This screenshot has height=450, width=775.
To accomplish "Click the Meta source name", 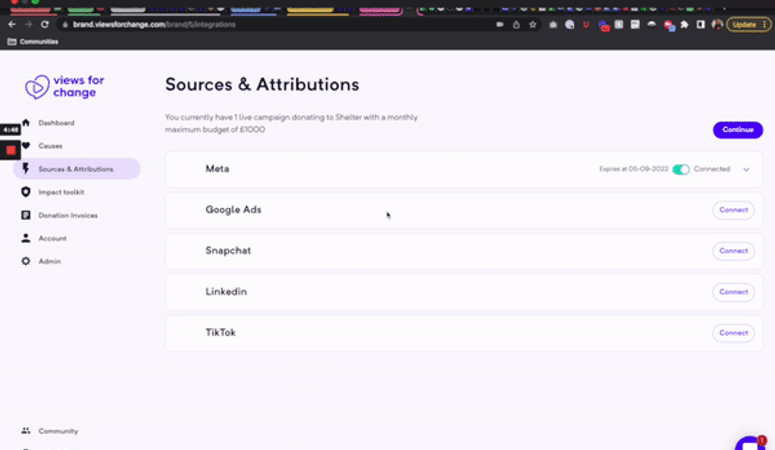I will coord(217,169).
